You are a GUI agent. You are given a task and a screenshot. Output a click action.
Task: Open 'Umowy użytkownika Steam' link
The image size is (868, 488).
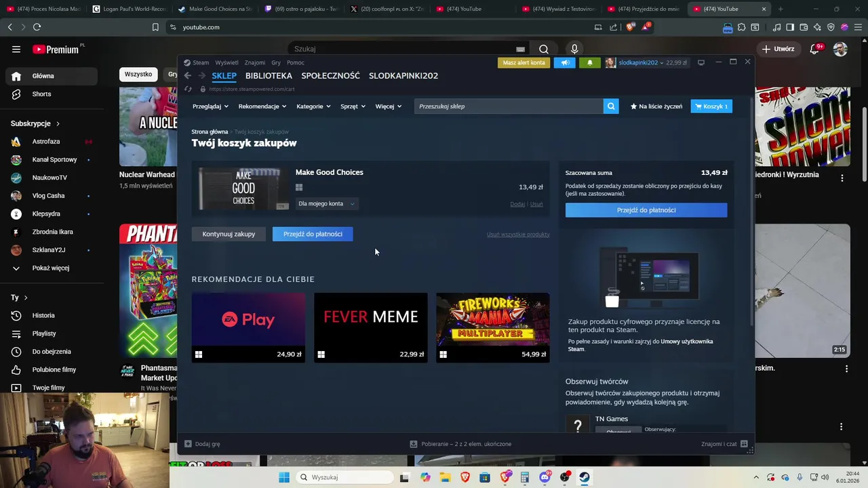click(640, 345)
